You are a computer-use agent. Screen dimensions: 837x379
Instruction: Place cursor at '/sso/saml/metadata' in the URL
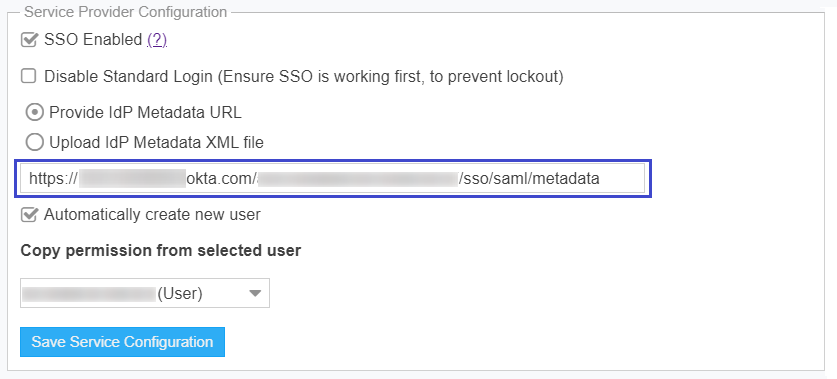(529, 179)
